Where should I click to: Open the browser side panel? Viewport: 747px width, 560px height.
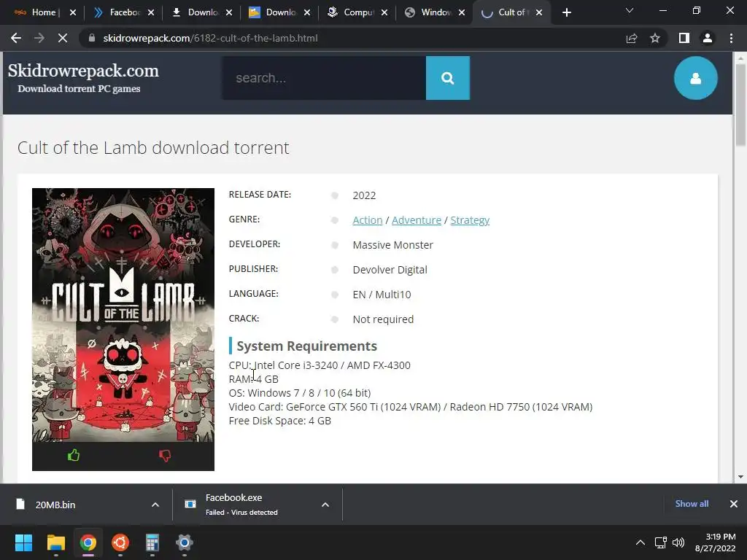coord(684,38)
